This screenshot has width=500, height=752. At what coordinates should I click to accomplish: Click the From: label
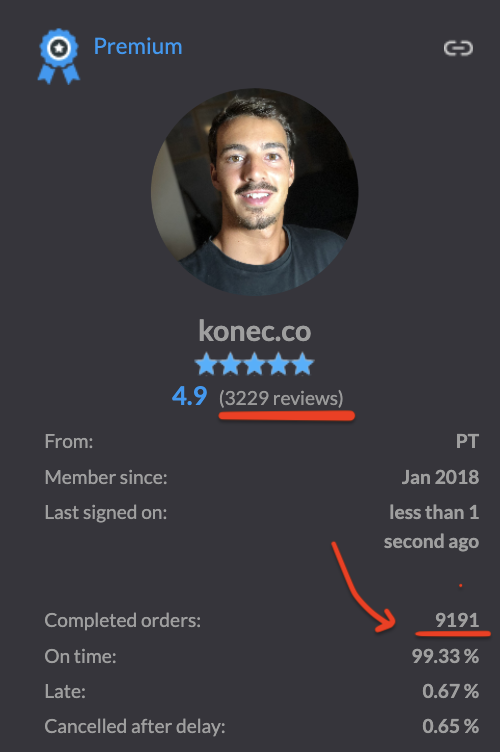69,441
